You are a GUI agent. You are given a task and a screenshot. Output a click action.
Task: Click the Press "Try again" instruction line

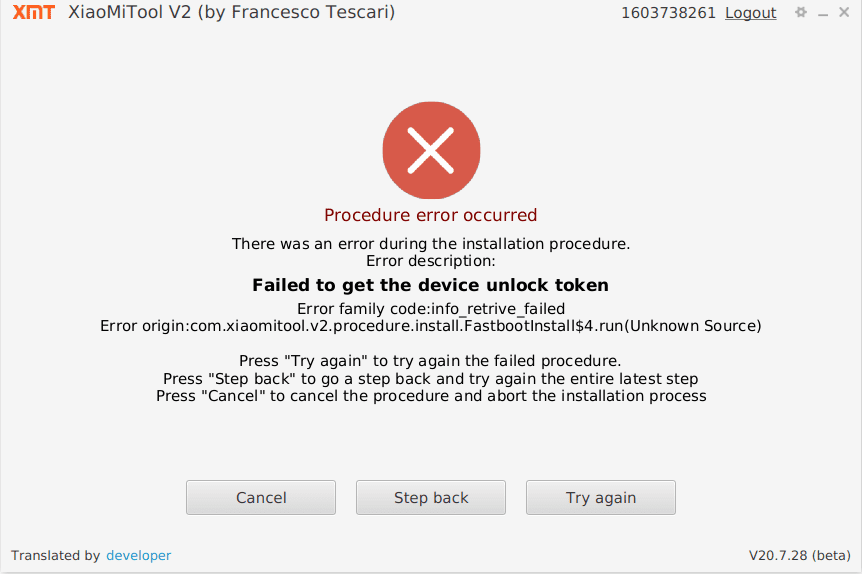pos(431,361)
